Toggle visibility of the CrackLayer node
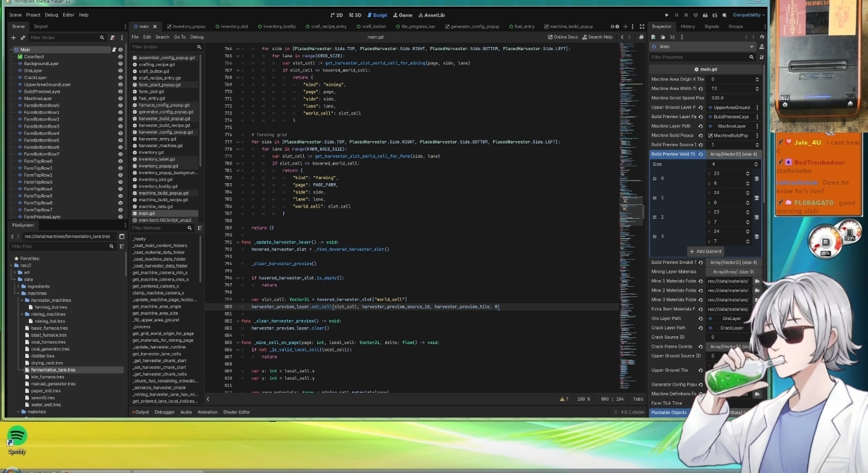Viewport: 868px width, 473px height. (x=120, y=78)
